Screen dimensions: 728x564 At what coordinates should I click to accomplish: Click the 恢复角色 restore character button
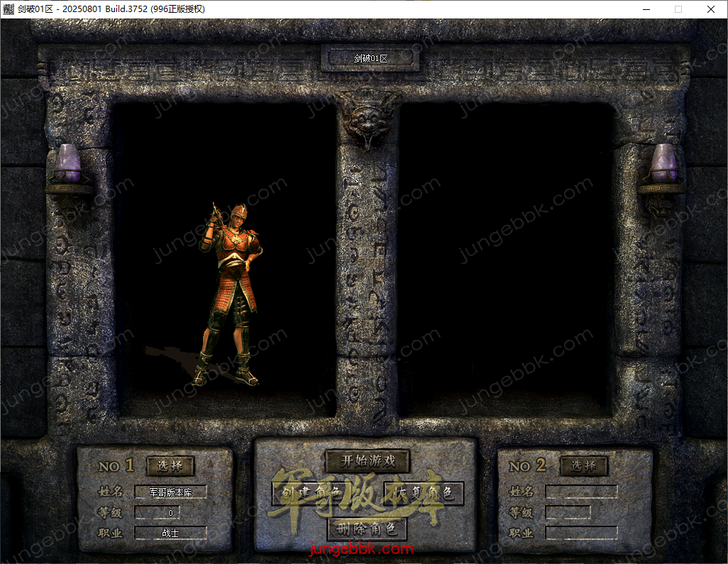pos(424,494)
